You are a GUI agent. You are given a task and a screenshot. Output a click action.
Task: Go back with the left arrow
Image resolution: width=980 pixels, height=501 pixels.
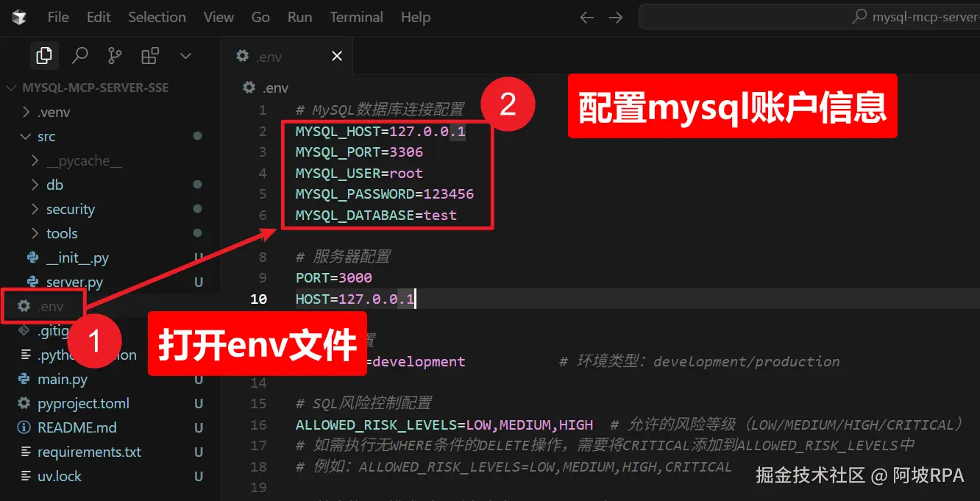586,18
